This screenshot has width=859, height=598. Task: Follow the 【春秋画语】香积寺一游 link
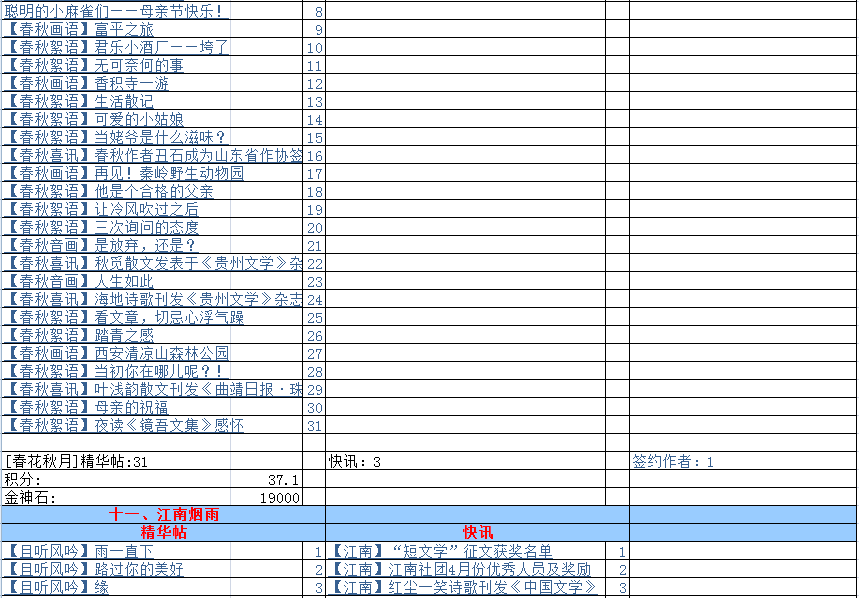tap(89, 83)
